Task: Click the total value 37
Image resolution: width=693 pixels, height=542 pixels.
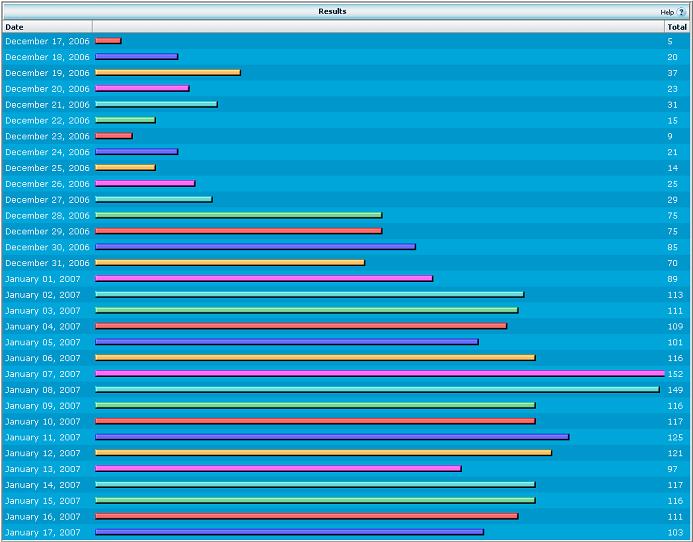Action: 673,73
